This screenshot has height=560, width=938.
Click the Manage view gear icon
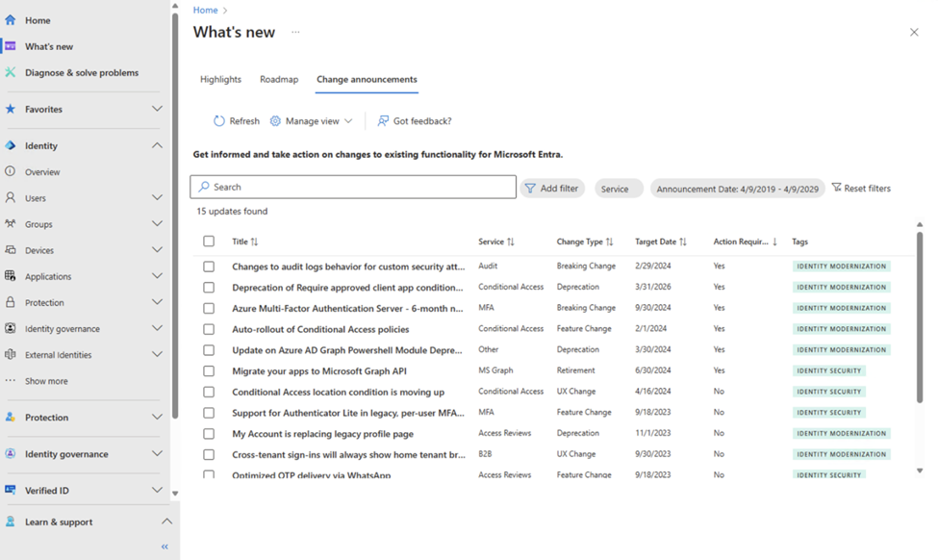[x=275, y=121]
